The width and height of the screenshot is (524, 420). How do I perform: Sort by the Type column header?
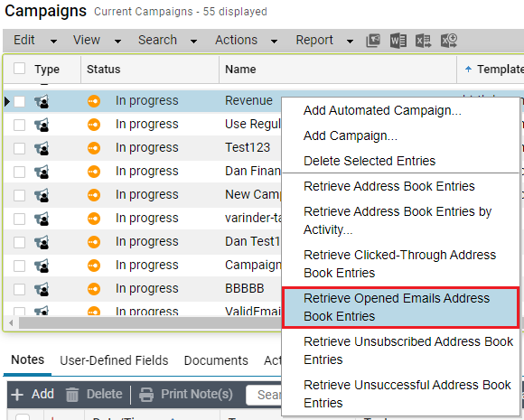tap(47, 70)
